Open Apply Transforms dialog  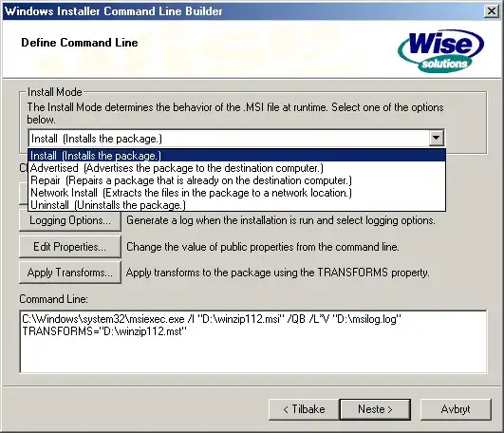tap(70, 273)
